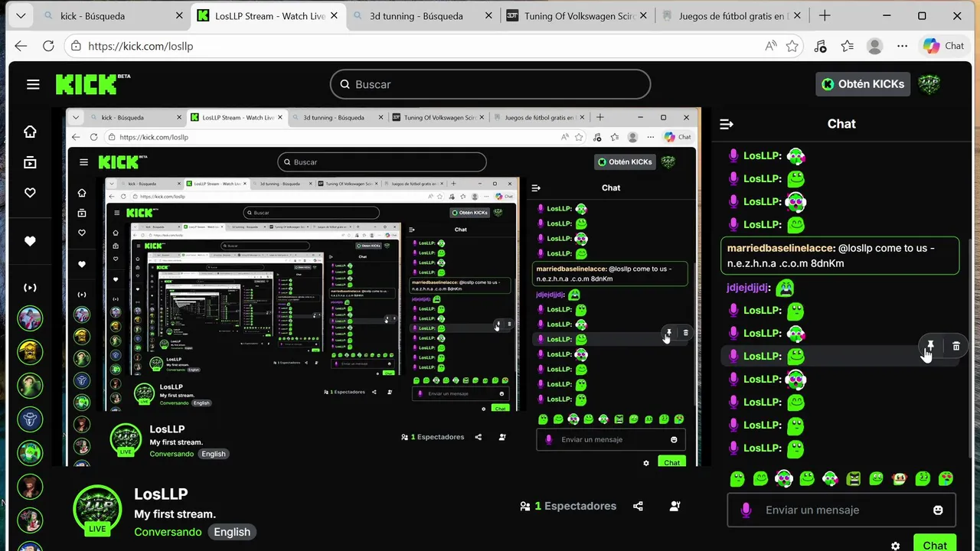Viewport: 980px width, 551px height.
Task: Open the emoji picker in message box
Action: tap(938, 510)
